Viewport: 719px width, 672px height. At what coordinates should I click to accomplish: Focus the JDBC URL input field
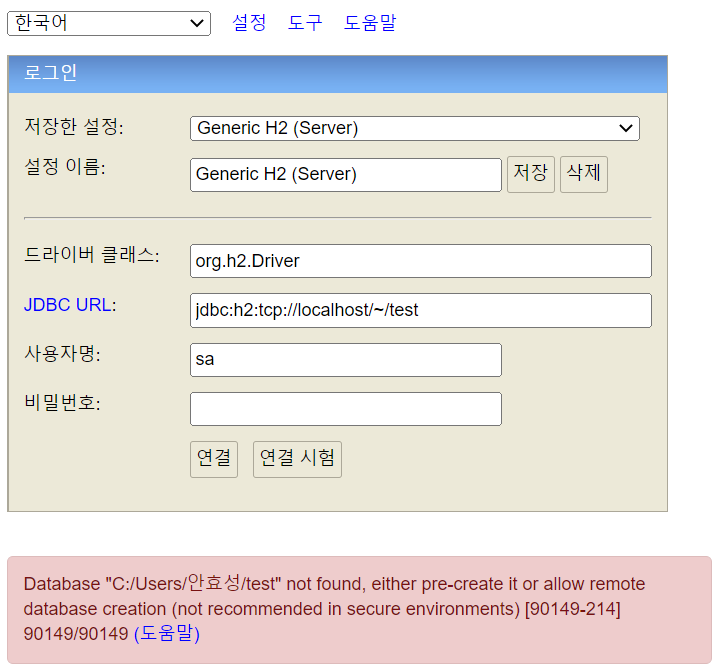click(420, 310)
